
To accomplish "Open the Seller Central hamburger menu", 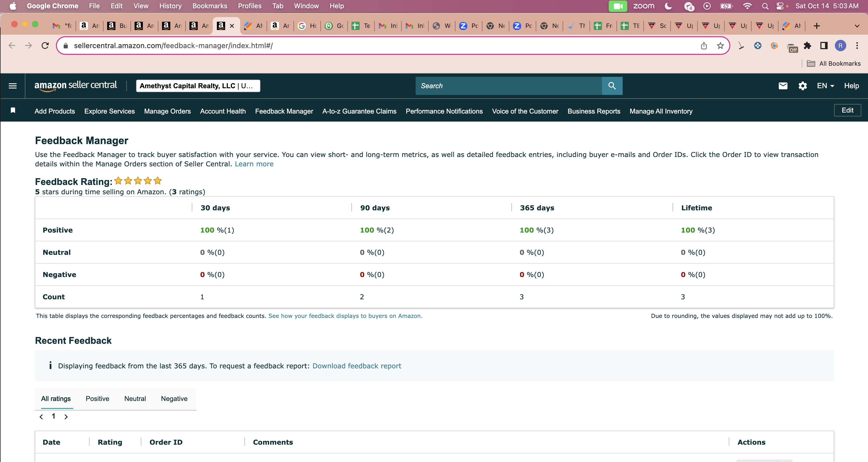I will (12, 86).
